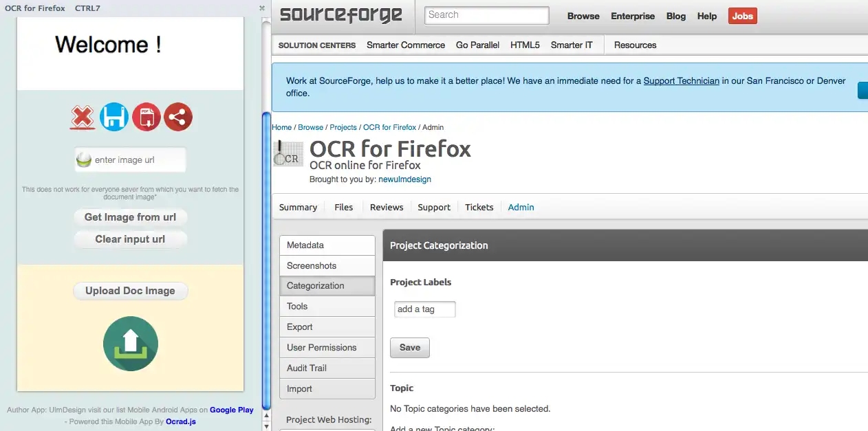
Task: Open Help in SourceForge header
Action: pos(707,16)
